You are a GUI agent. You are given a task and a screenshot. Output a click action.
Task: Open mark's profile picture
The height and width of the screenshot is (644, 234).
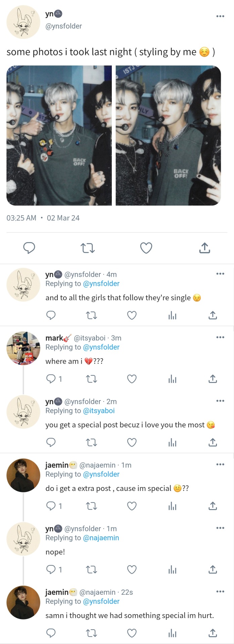(x=23, y=348)
